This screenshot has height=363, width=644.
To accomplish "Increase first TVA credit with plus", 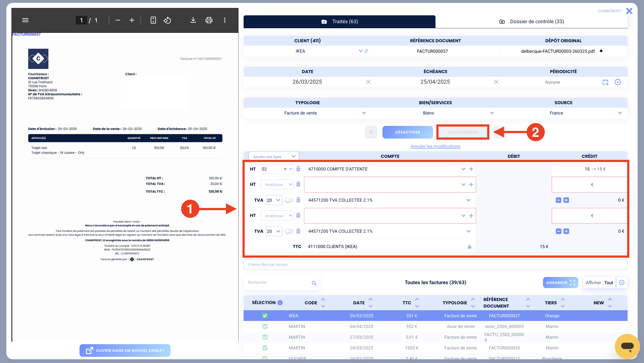I will click(x=566, y=200).
